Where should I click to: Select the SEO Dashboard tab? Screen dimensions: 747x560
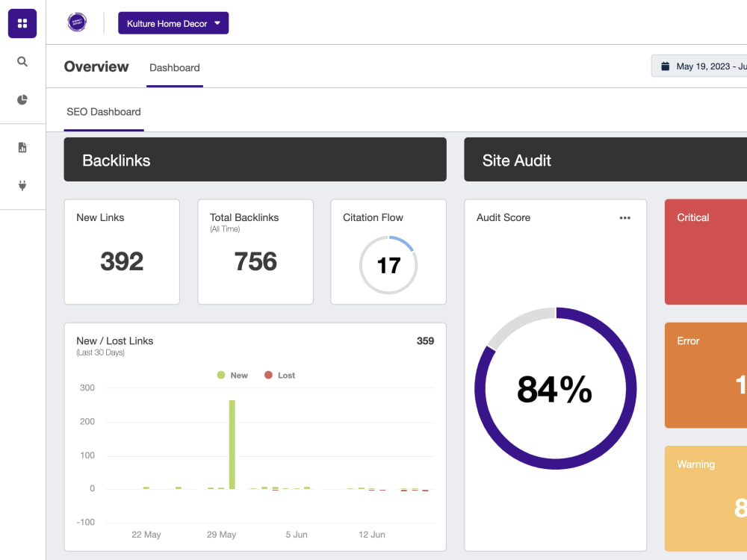104,112
